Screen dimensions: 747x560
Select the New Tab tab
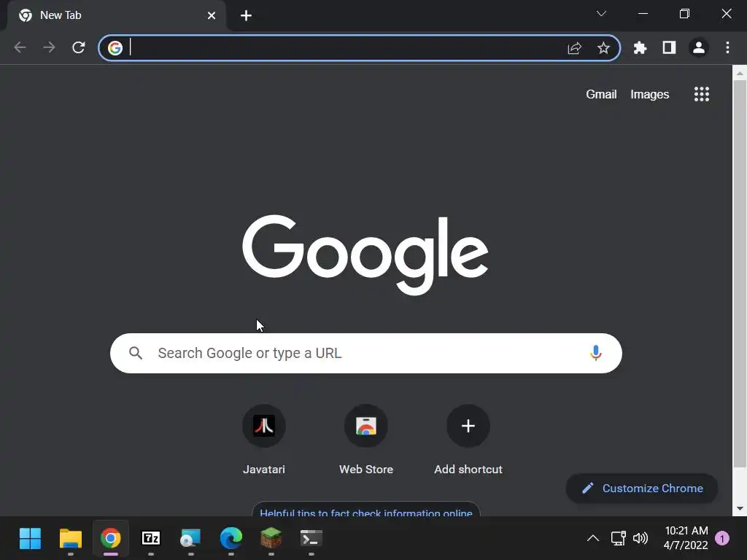(117, 16)
